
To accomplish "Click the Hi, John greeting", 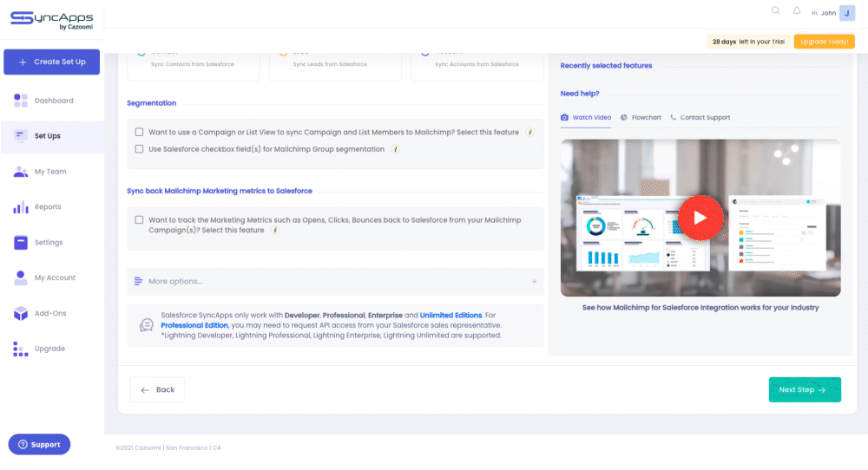I will [824, 13].
